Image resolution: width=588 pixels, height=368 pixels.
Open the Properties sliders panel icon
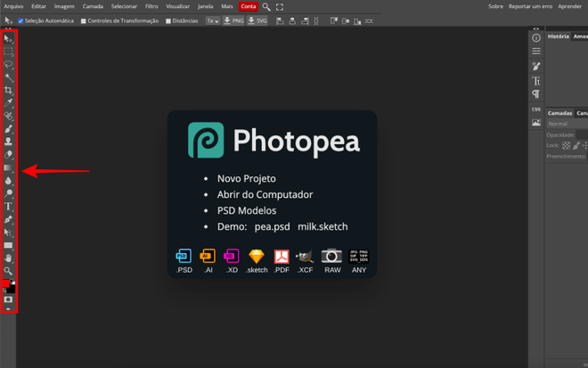536,52
